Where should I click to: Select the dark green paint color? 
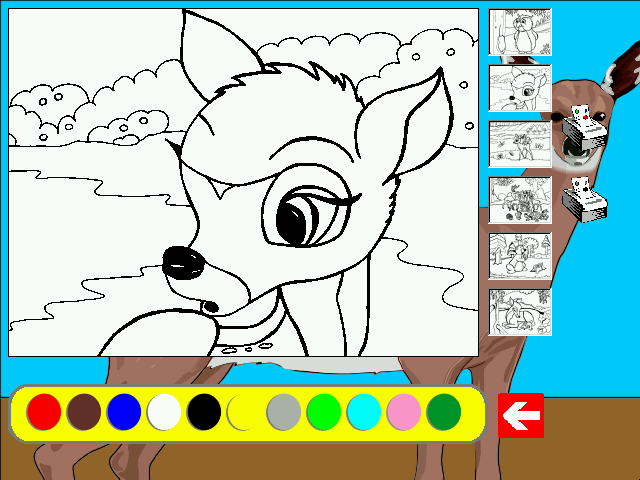click(444, 412)
